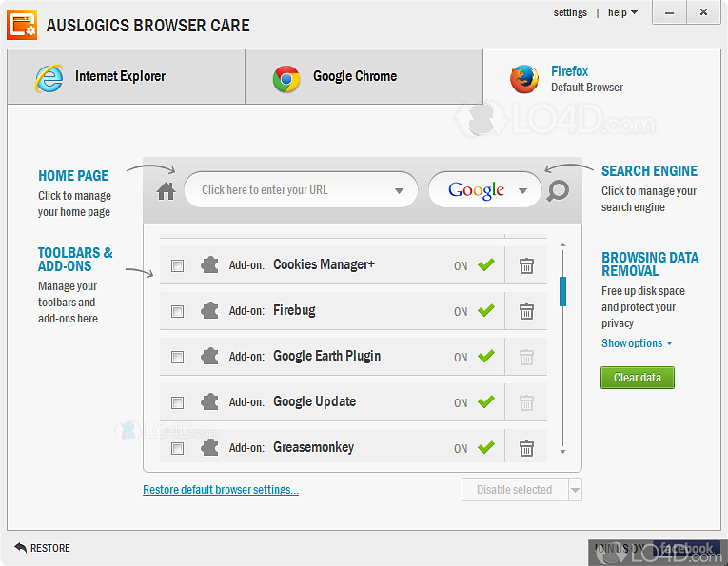
Task: Check the Cookies Manager+ checkbox
Action: (177, 265)
